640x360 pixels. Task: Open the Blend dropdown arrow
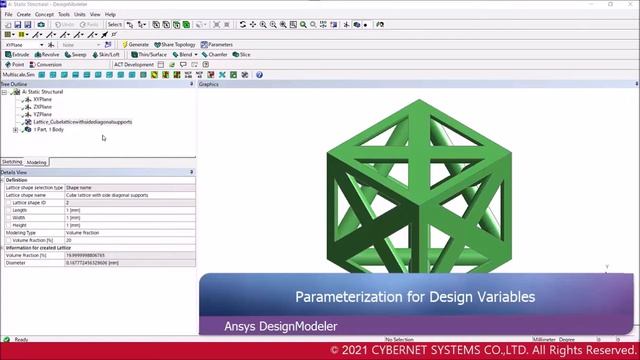pyautogui.click(x=196, y=54)
